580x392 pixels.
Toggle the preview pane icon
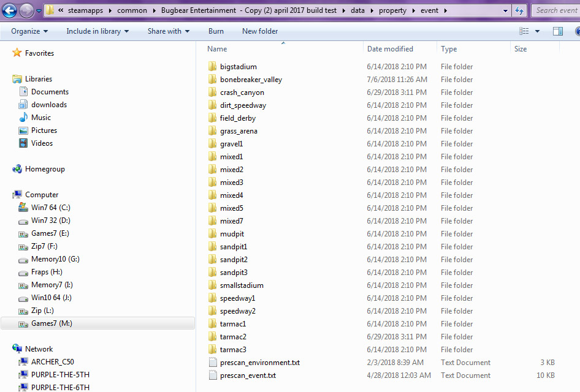558,31
